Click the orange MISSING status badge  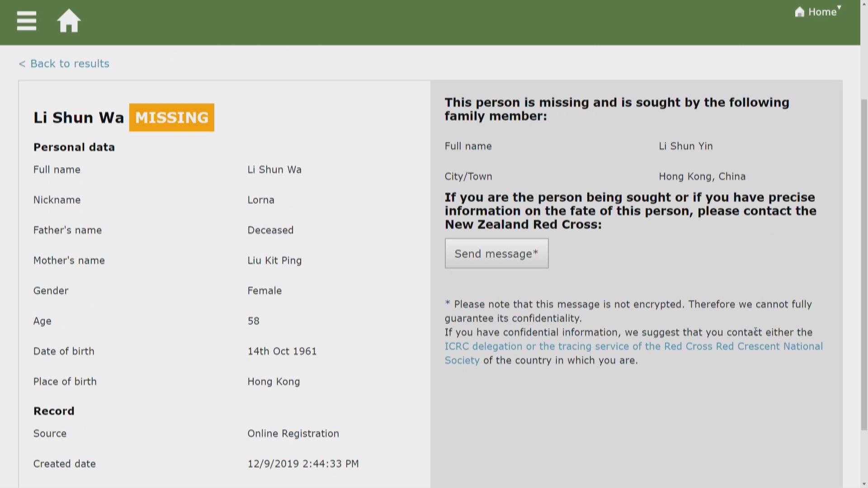click(172, 117)
